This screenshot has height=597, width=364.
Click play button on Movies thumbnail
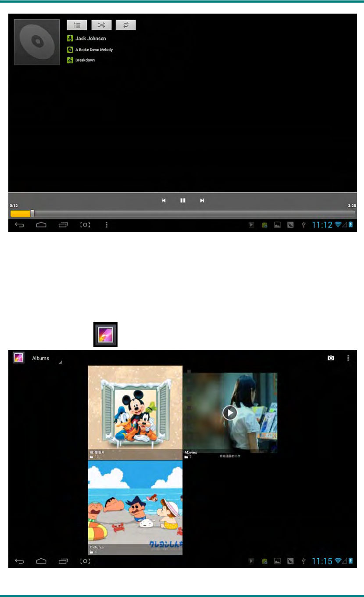click(230, 413)
